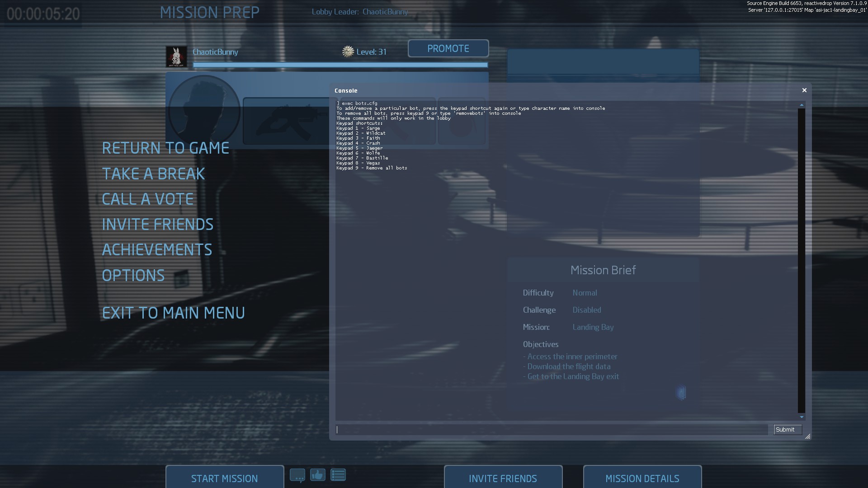
Task: Click the thumbs-up vote icon
Action: click(317, 475)
